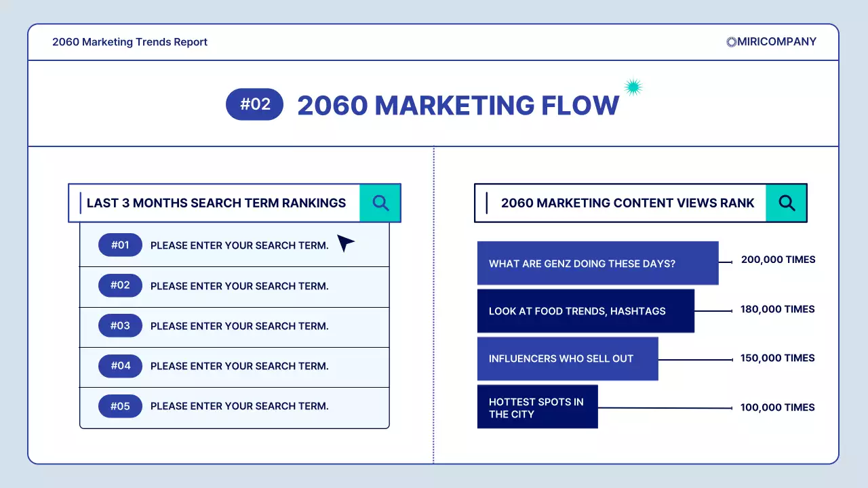Click the magnifier icon in the search rankings bar
Screen dimensions: 868x488
point(380,203)
